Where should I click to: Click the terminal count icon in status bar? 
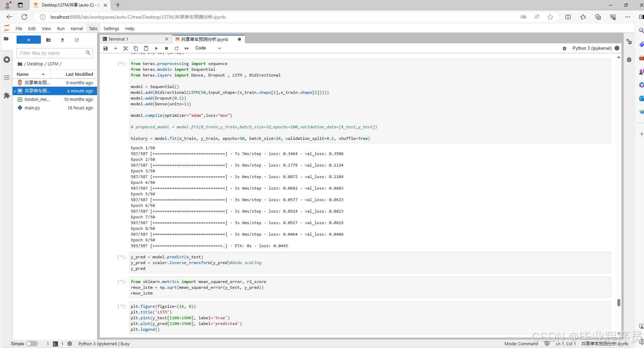[x=55, y=344]
